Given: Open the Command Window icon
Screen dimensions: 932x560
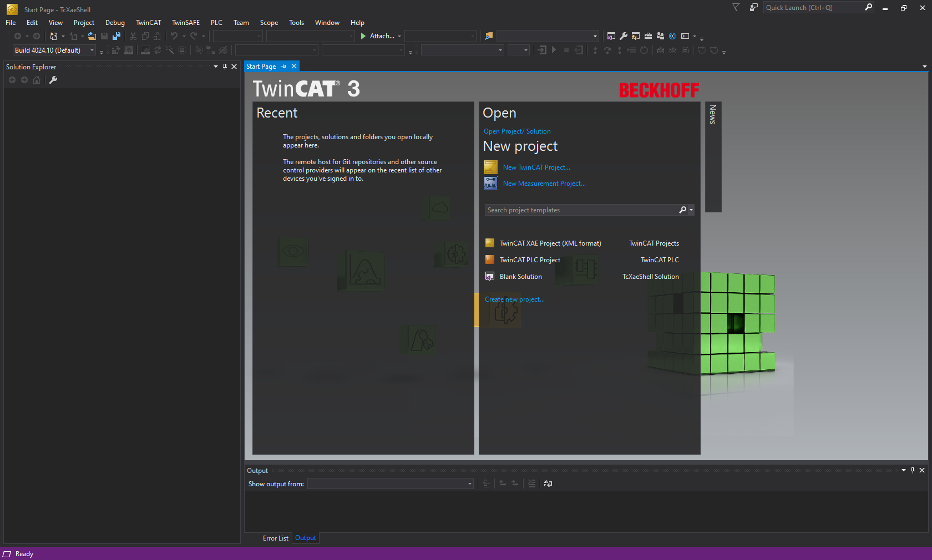Looking at the screenshot, I should click(685, 36).
